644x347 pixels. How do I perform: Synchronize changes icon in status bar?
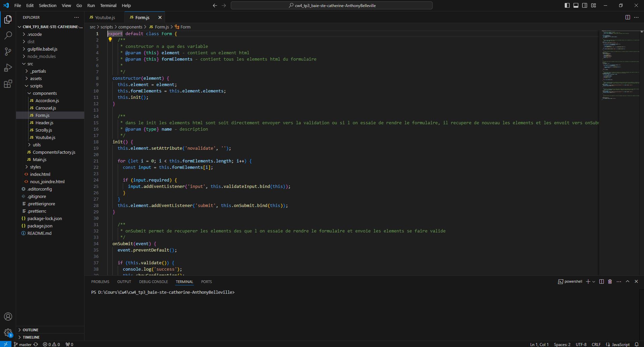pyautogui.click(x=36, y=344)
